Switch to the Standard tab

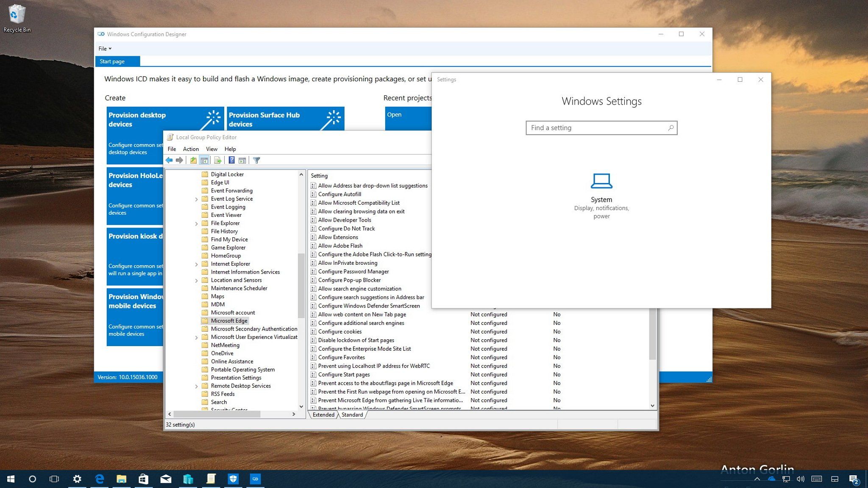pyautogui.click(x=352, y=415)
